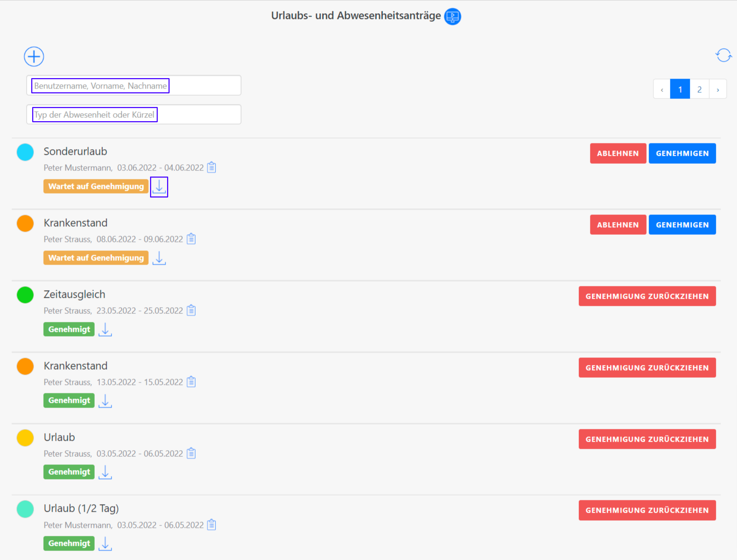The image size is (737, 560).
Task: Open clipboard details for the Sonderurlaub entry
Action: [212, 168]
